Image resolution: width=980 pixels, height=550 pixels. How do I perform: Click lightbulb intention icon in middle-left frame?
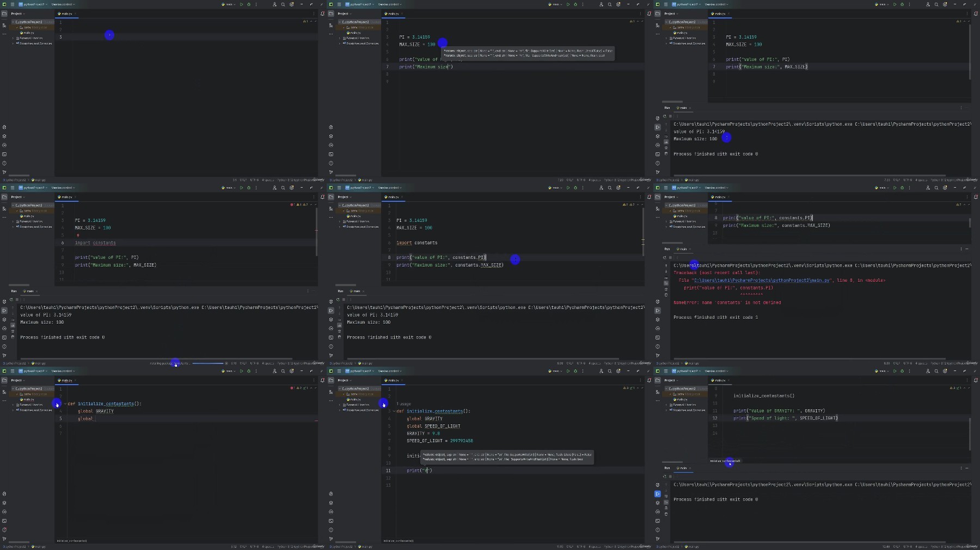78,236
